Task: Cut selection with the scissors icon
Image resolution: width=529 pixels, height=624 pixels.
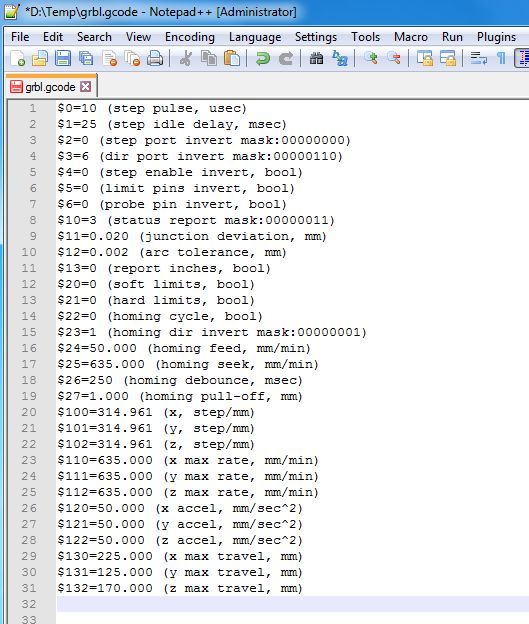Action: pos(185,58)
